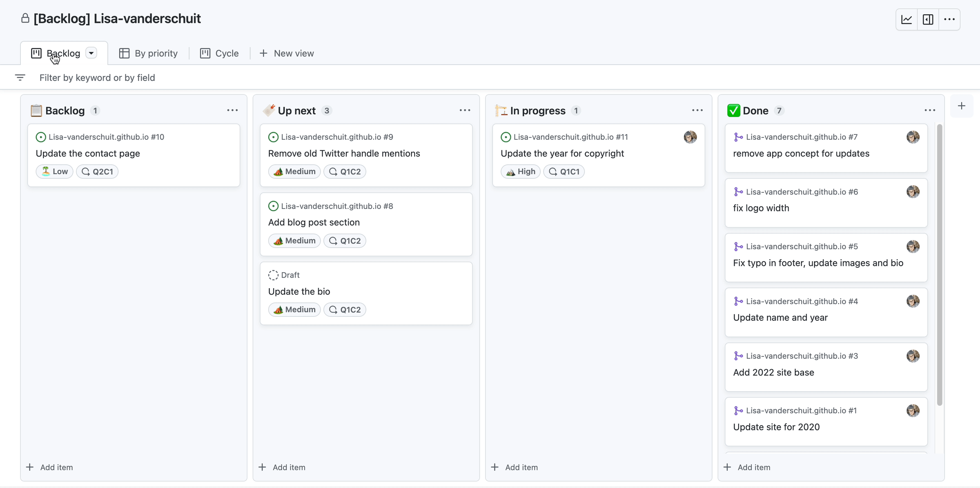Screen dimensions: 980x488
Task: Open the project Insights chart icon
Action: (x=906, y=19)
